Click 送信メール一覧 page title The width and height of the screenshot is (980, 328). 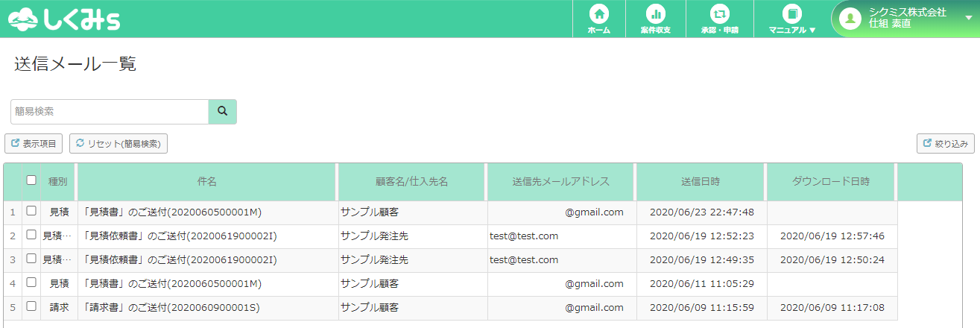75,64
